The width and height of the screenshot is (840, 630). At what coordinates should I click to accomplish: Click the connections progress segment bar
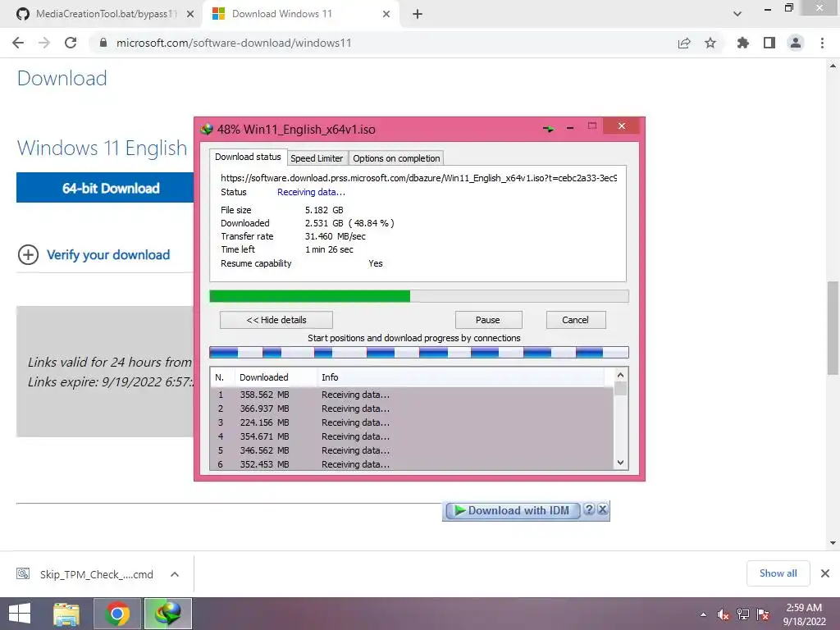coord(419,352)
